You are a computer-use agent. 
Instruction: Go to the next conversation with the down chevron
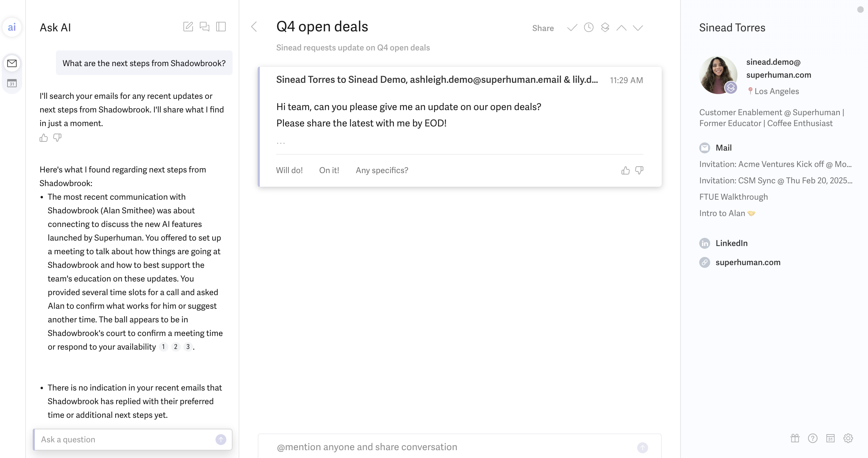(638, 28)
